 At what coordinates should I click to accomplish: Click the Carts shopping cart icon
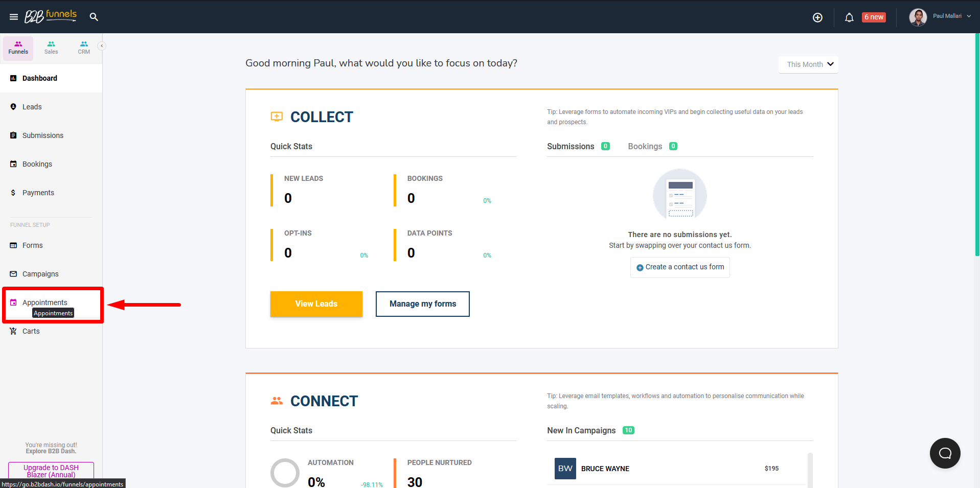click(x=13, y=331)
